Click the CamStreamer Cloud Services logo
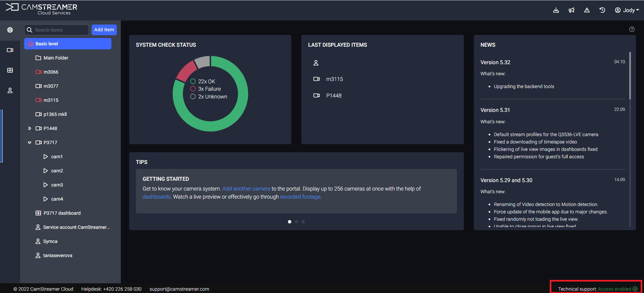 click(x=41, y=9)
